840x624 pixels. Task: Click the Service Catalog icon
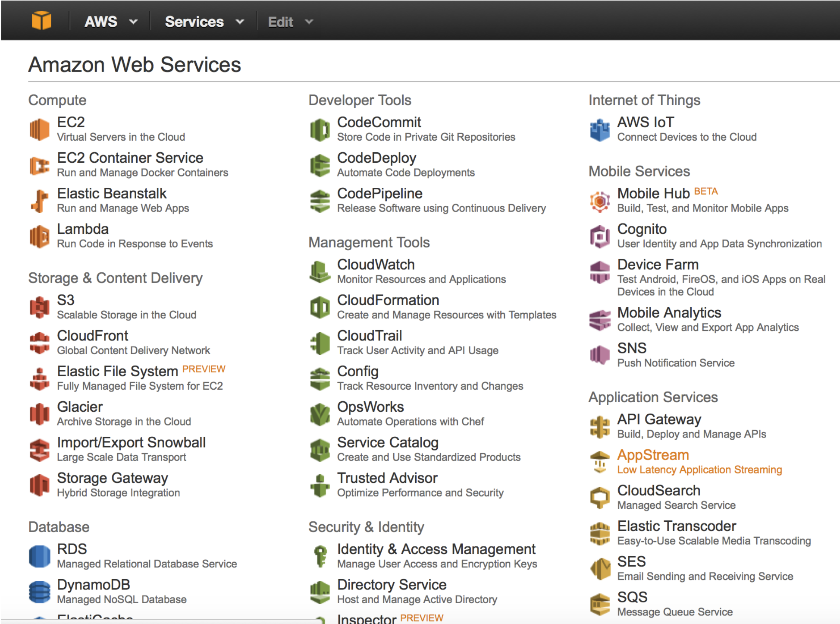tap(320, 450)
